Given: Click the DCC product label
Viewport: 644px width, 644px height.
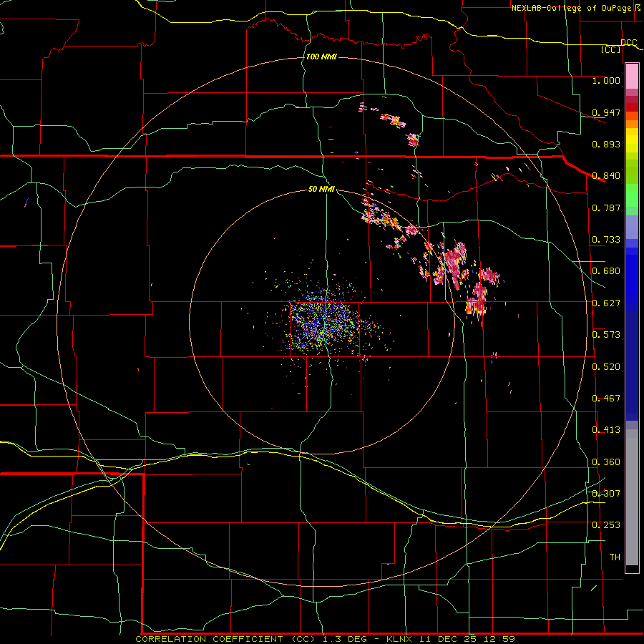Looking at the screenshot, I should 629,42.
